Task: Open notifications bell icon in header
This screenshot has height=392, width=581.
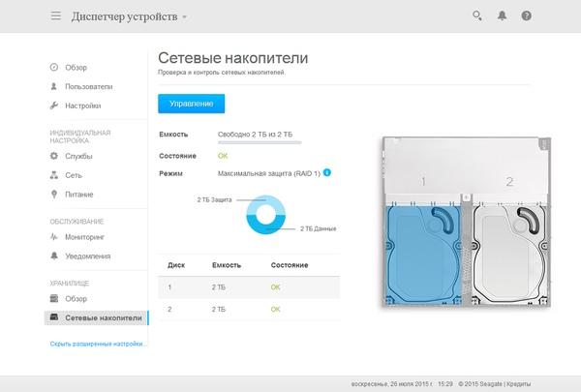Action: 502,15
